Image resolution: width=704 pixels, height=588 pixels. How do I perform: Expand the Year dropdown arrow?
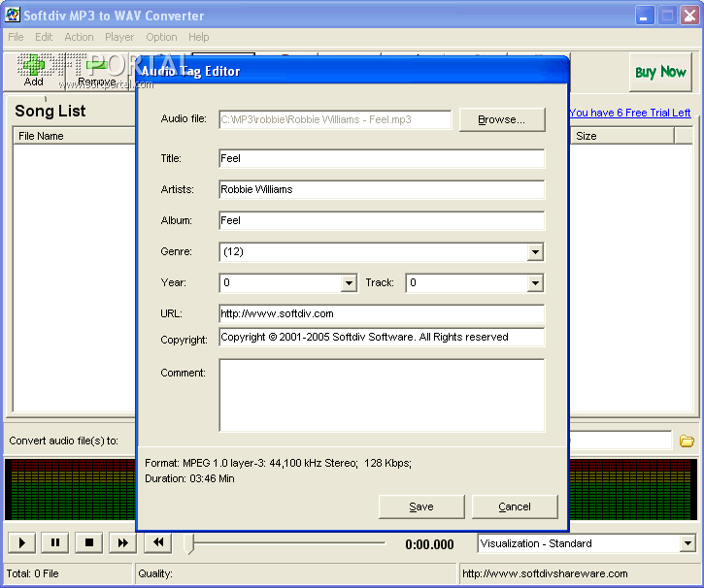coord(349,283)
